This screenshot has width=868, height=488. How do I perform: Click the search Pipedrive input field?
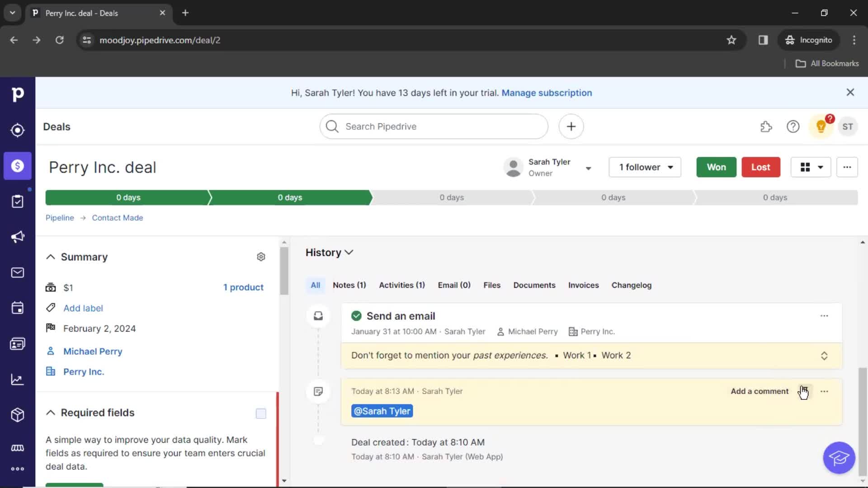click(434, 127)
